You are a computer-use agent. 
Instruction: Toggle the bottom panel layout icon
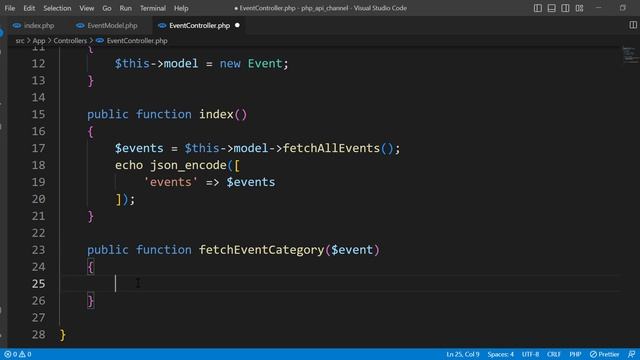pos(551,8)
